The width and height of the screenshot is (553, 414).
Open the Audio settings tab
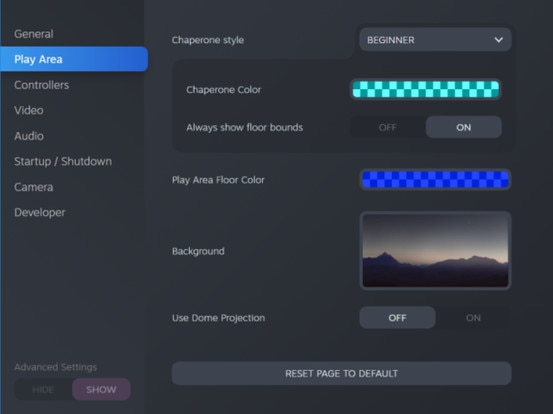click(29, 136)
